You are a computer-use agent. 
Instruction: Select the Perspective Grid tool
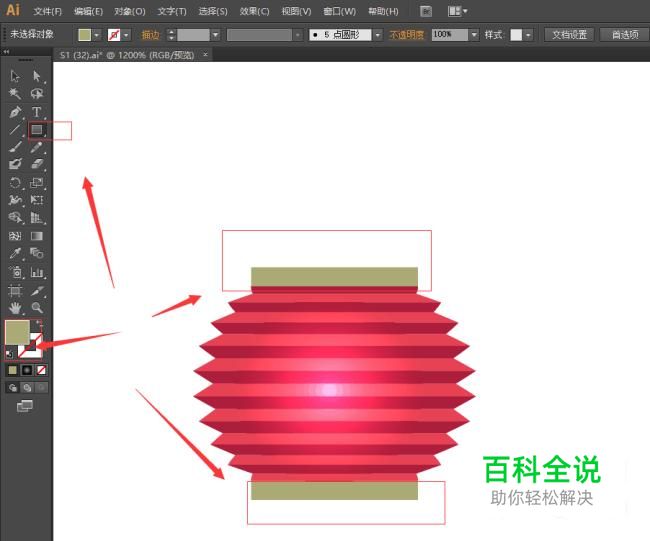pos(37,218)
